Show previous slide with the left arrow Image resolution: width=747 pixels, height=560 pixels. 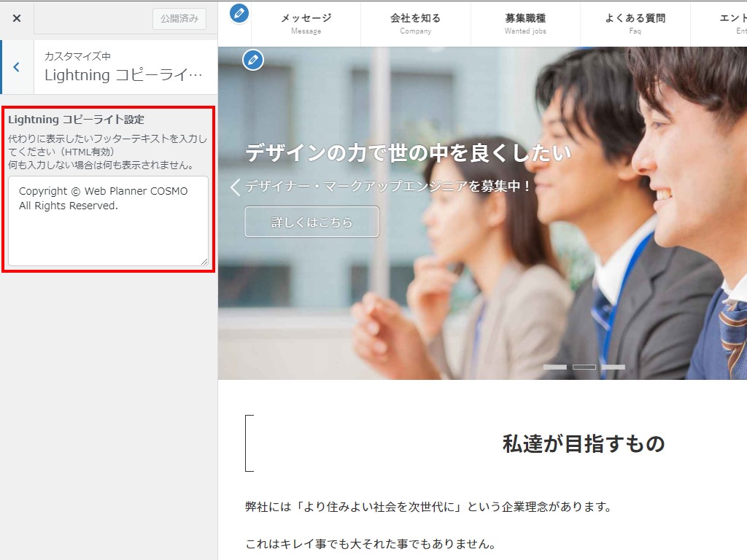[x=235, y=187]
